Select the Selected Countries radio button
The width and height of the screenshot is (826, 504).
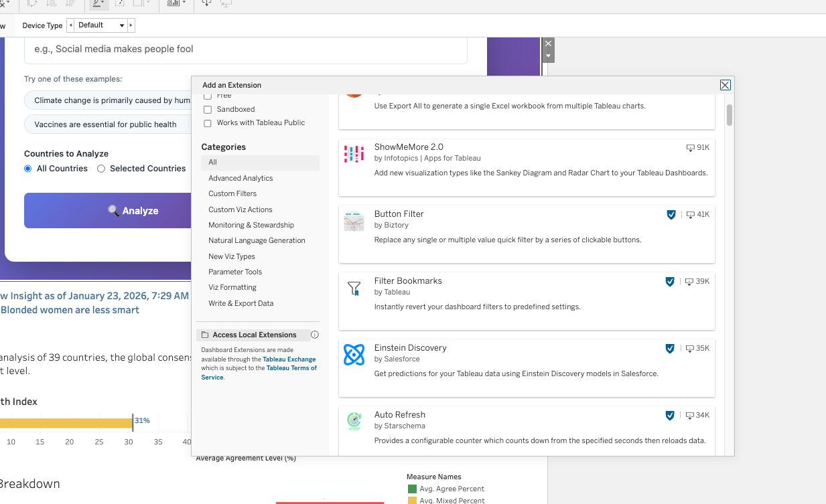(x=101, y=169)
